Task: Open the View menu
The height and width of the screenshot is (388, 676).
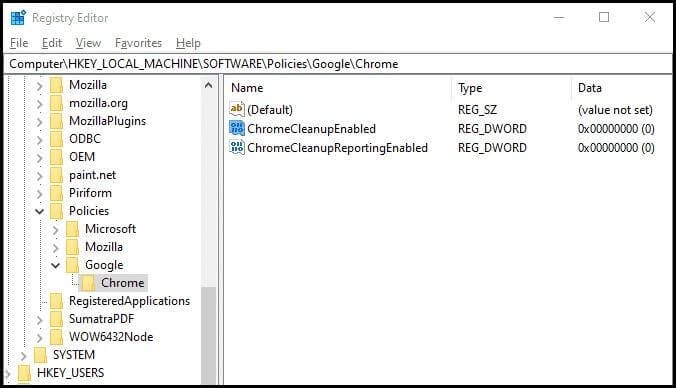Action: (x=88, y=43)
